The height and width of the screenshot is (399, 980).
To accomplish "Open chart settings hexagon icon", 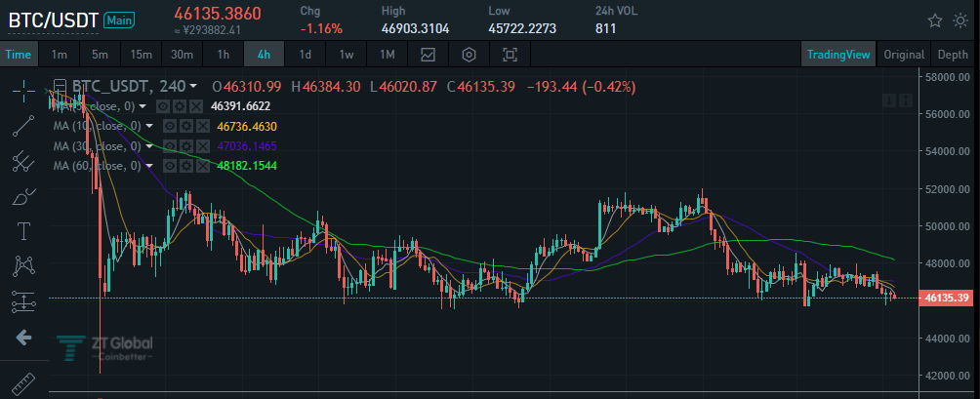I will (469, 55).
